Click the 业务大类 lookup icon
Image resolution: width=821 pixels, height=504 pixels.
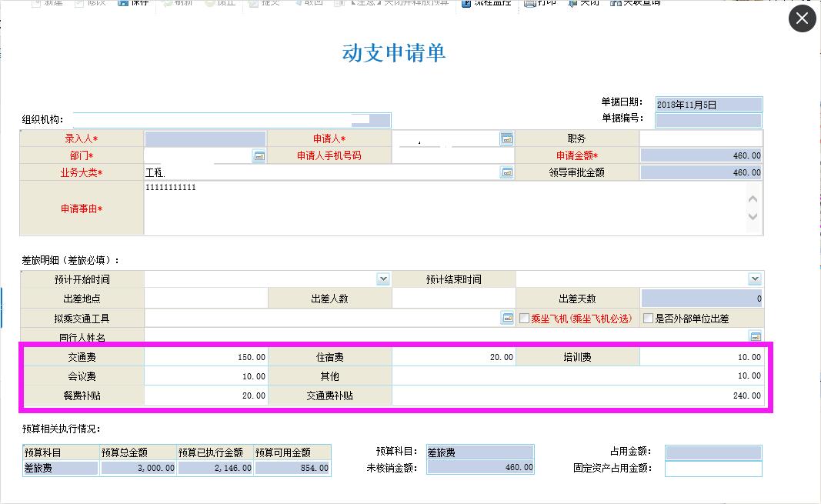click(x=506, y=173)
